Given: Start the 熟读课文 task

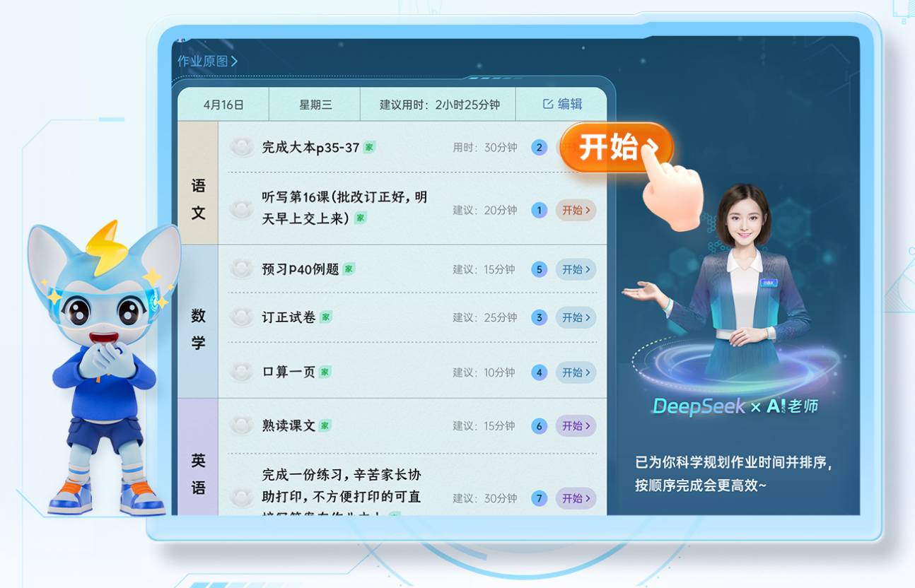Looking at the screenshot, I should [x=576, y=426].
